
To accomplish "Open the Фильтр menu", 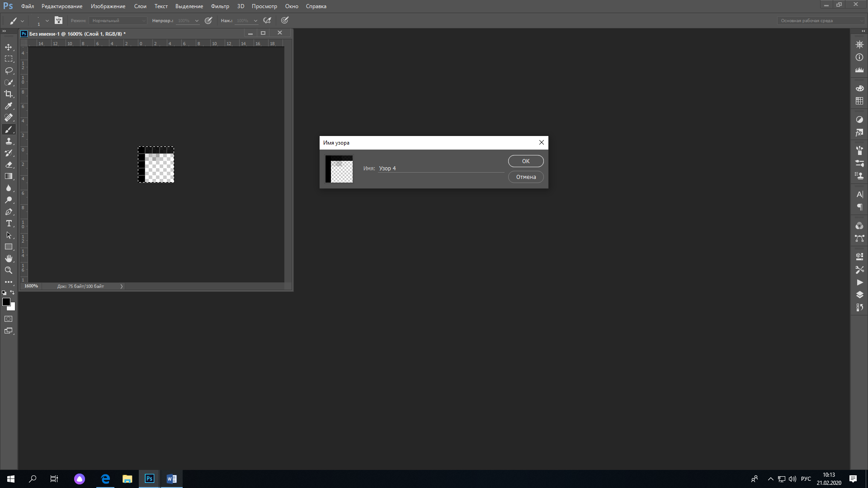I will point(220,6).
